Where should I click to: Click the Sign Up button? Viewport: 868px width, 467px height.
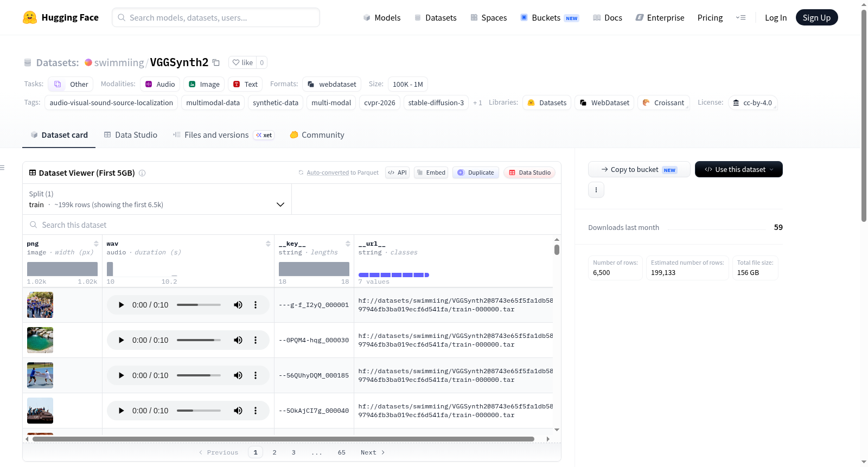(x=817, y=17)
